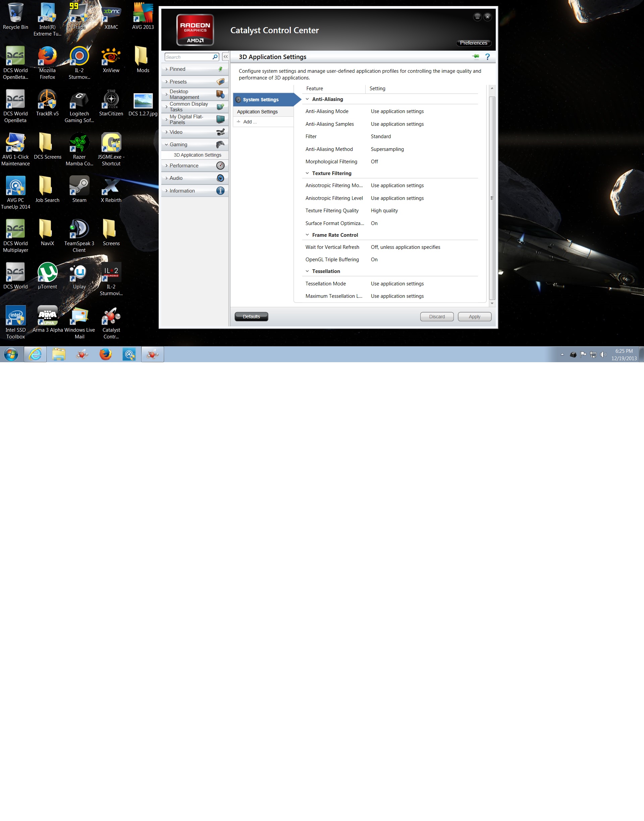Expand the Audio section
This screenshot has height=821, width=644.
pyautogui.click(x=167, y=178)
